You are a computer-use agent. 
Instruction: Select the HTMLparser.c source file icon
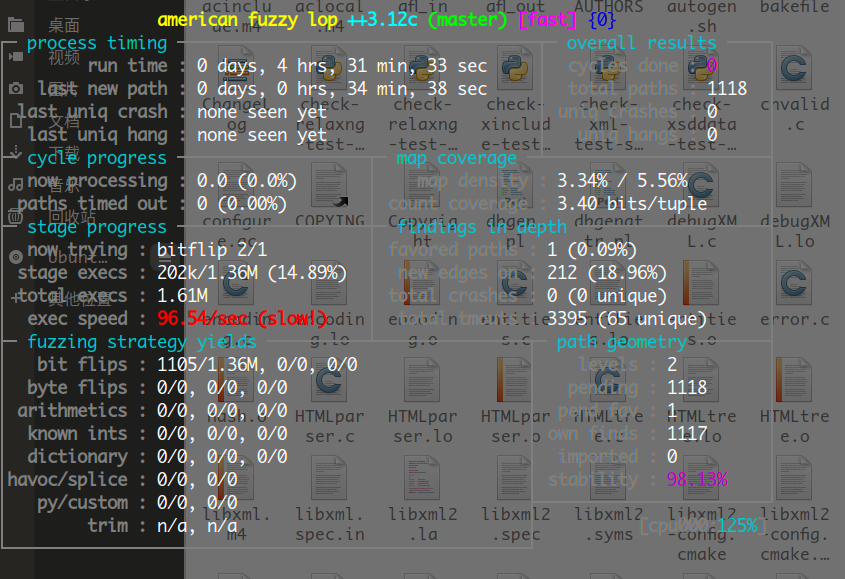click(x=329, y=380)
